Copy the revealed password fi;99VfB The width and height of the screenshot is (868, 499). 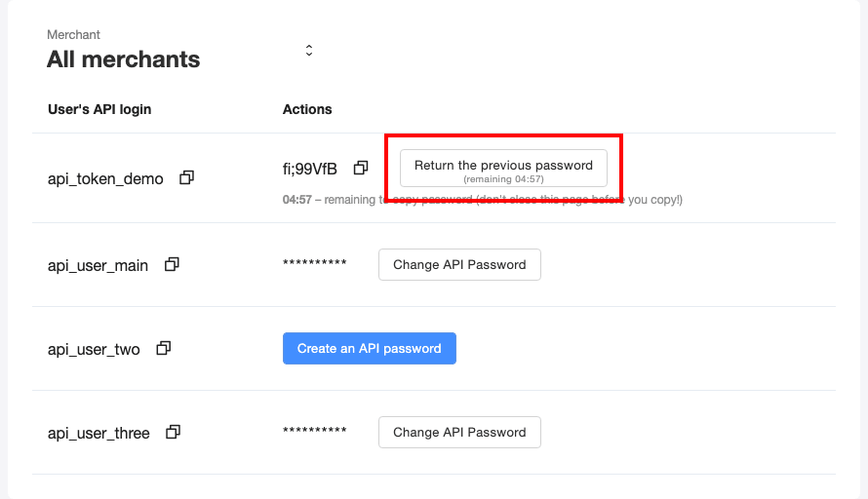click(361, 168)
